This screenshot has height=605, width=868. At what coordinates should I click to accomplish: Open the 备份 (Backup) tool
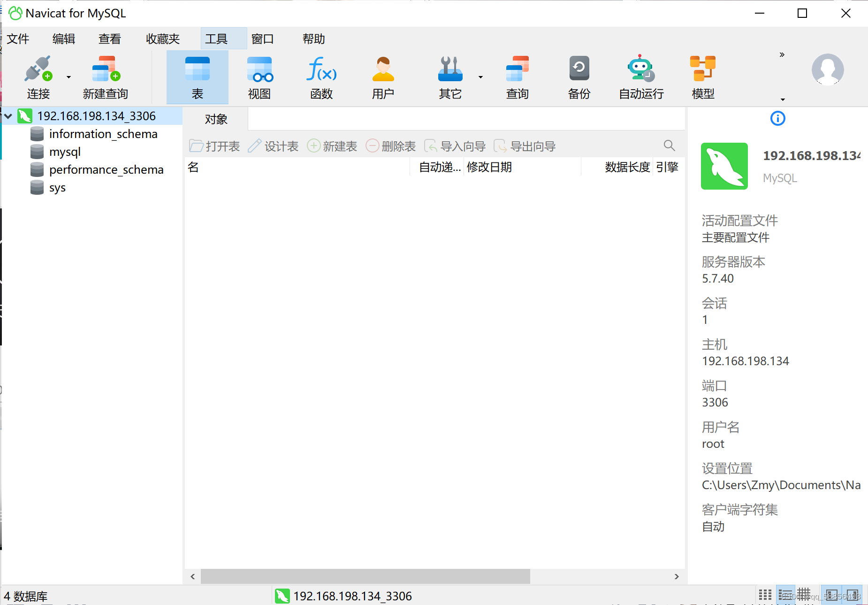point(579,77)
